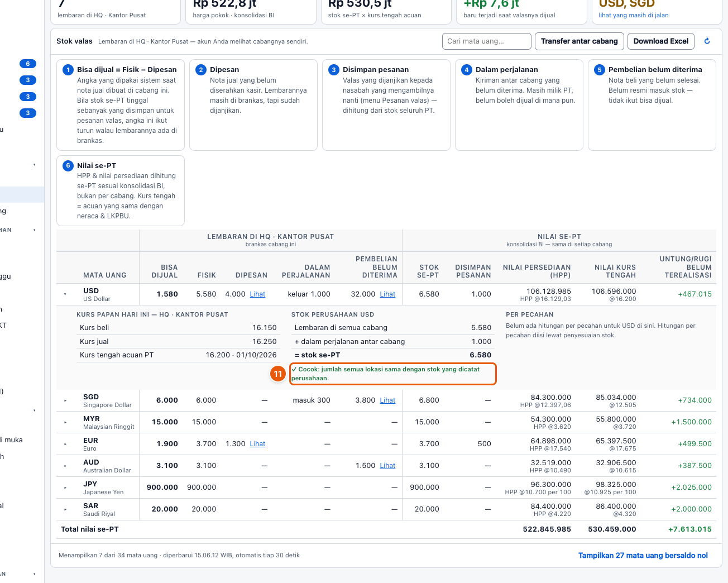This screenshot has width=728, height=583.
Task: Click the step 4 Dalam perjalanan badge
Action: point(467,70)
